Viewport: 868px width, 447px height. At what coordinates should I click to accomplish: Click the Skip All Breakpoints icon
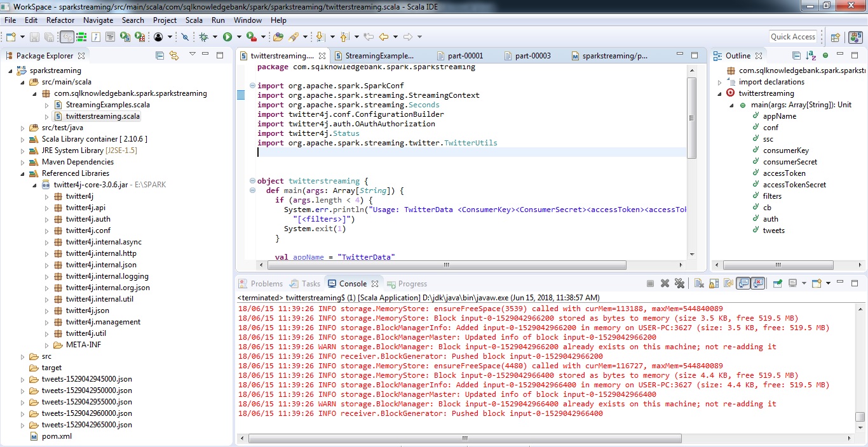coord(185,37)
